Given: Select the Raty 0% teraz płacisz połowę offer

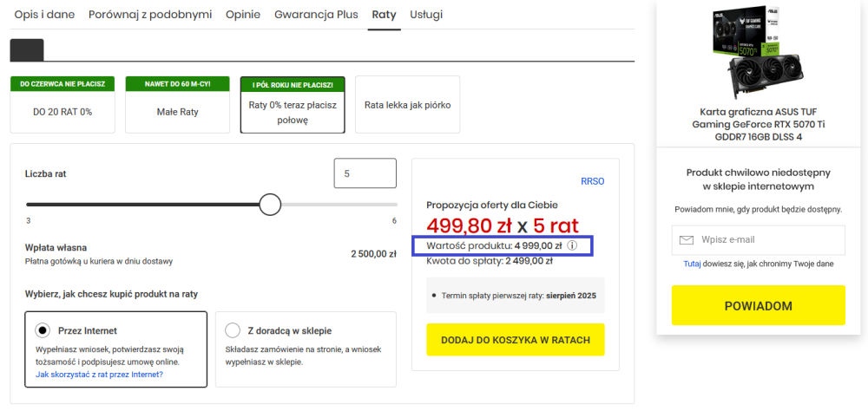Looking at the screenshot, I should coord(293,105).
